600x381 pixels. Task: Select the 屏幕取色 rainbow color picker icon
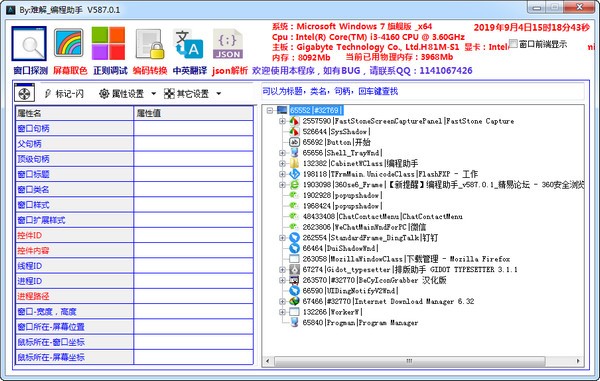[68, 43]
